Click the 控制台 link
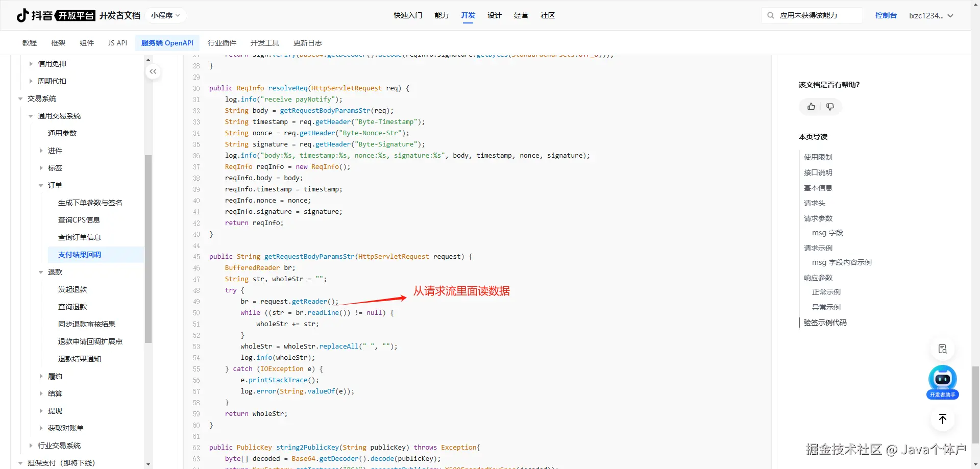Viewport: 980px width, 469px height. 886,15
